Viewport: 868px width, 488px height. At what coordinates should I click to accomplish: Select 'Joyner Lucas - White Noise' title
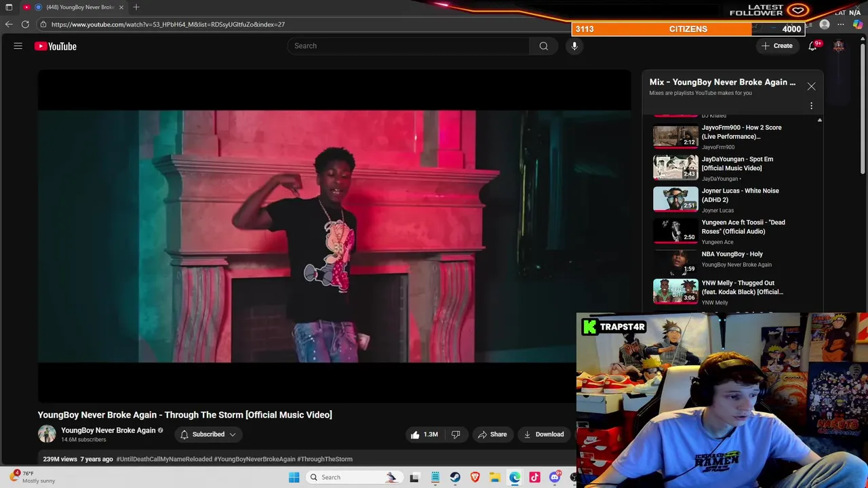[740, 195]
